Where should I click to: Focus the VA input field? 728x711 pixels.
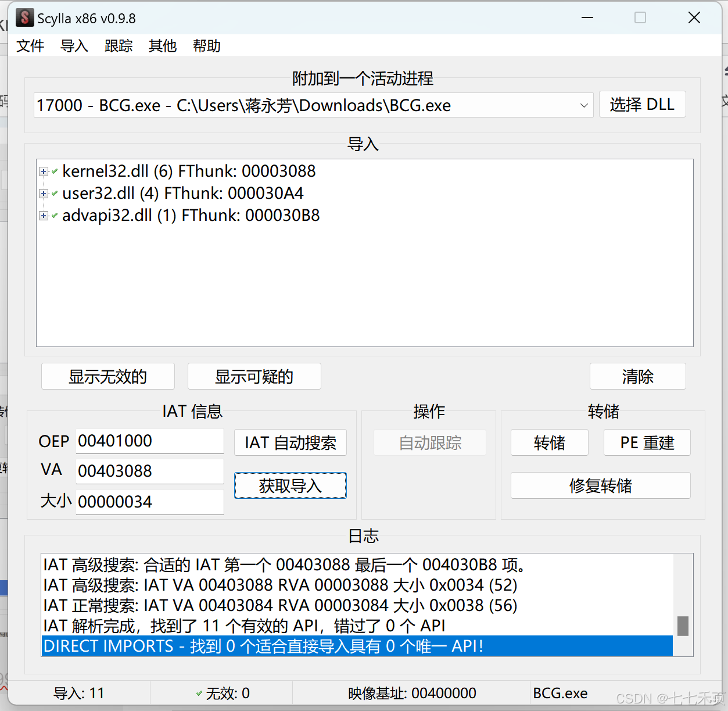[x=150, y=471]
